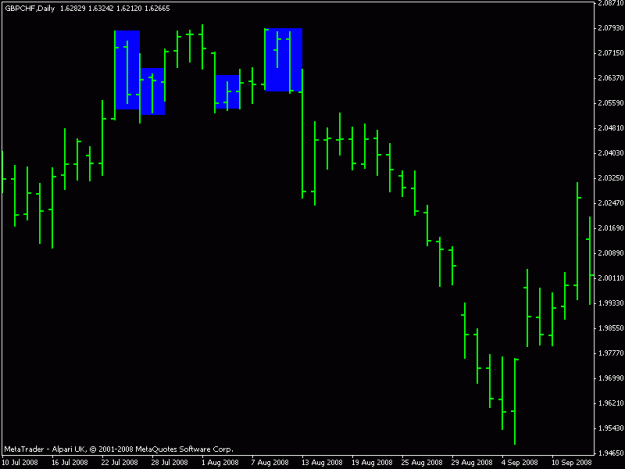Click the 1.63242 high value in header
The width and height of the screenshot is (625, 469).
pyautogui.click(x=101, y=8)
